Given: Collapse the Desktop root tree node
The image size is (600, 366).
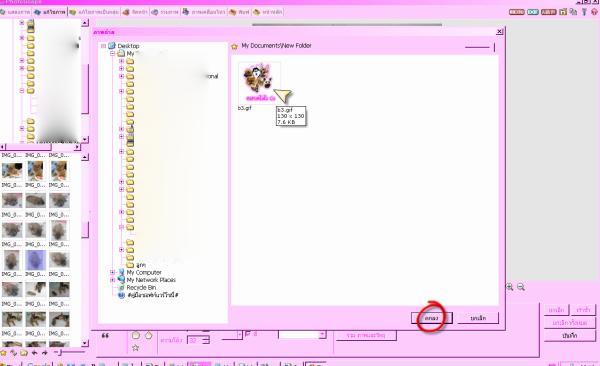Looking at the screenshot, I should [x=103, y=46].
